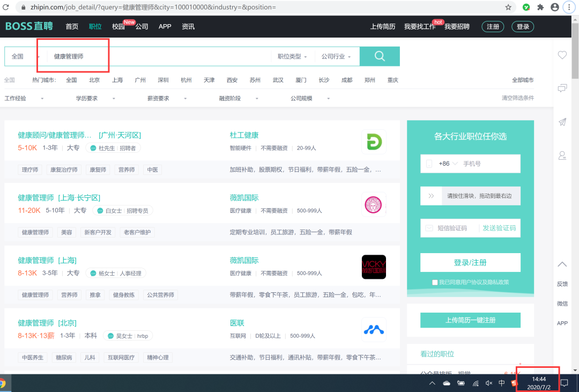This screenshot has height=392, width=579.
Task: Click the slider verification handle arrows
Action: [431, 196]
